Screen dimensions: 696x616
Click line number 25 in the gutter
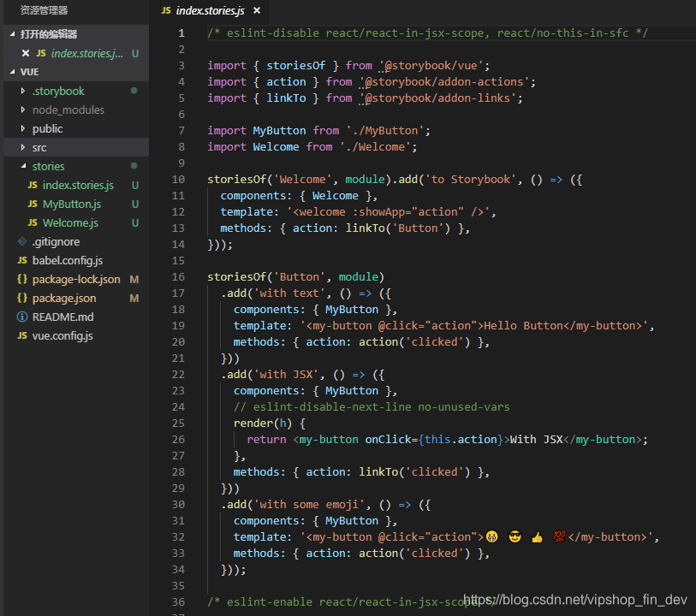tap(178, 423)
